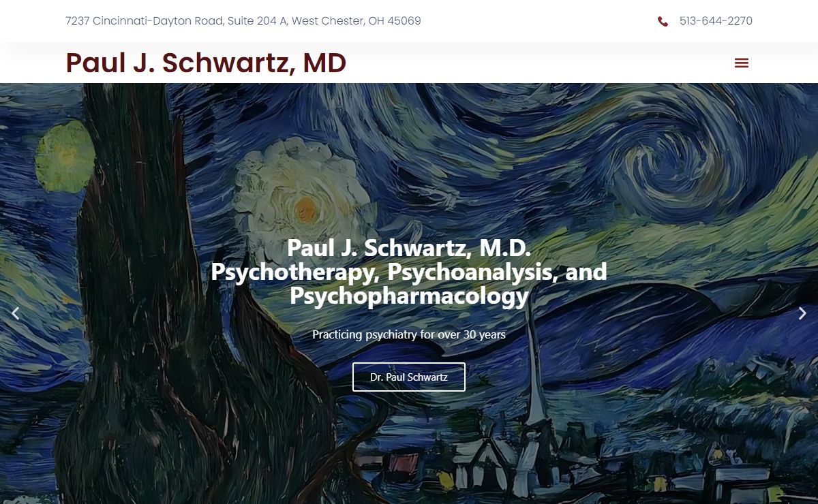Viewport: 818px width, 504px height.
Task: Call the 513-644-2270 phone number link
Action: tap(716, 21)
